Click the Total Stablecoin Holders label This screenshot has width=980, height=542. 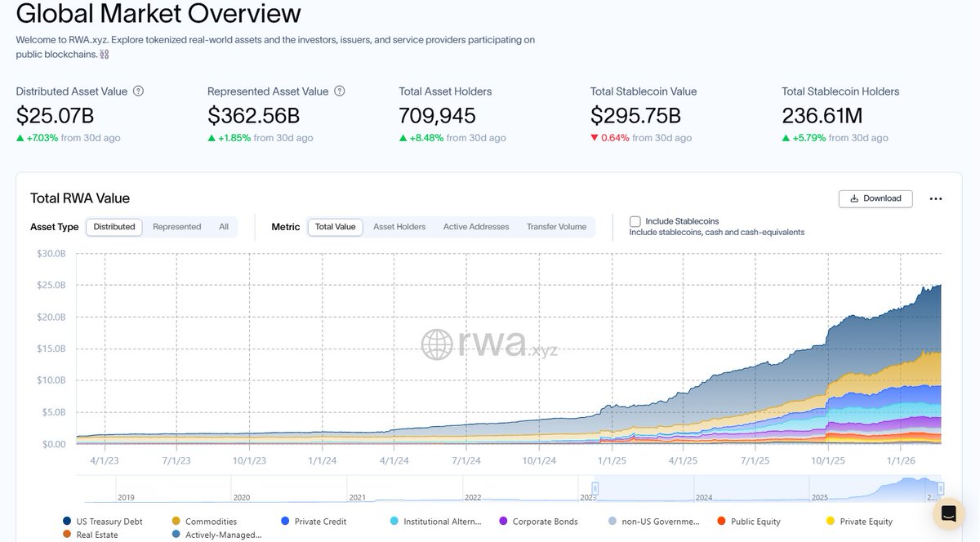pyautogui.click(x=840, y=91)
